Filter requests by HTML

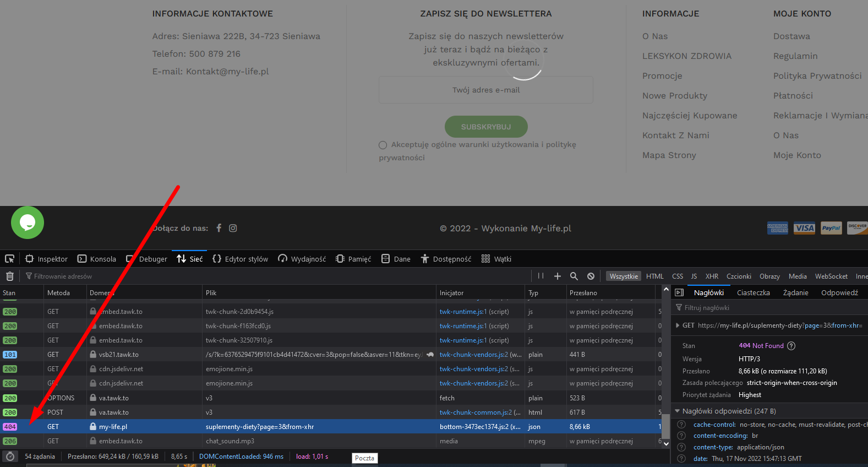point(655,276)
